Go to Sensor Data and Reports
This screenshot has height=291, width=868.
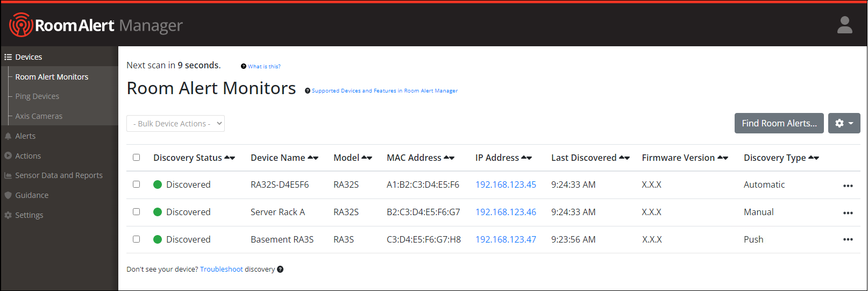click(59, 175)
